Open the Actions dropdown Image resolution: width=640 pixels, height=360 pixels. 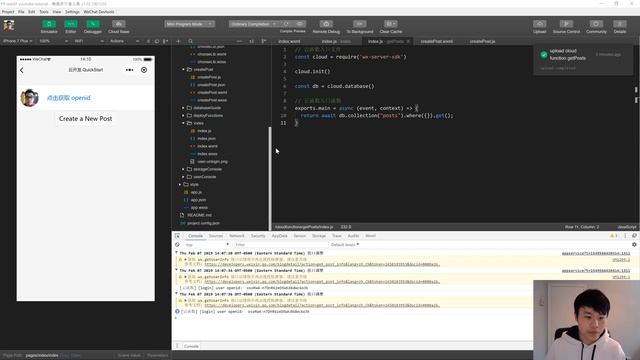[x=124, y=41]
